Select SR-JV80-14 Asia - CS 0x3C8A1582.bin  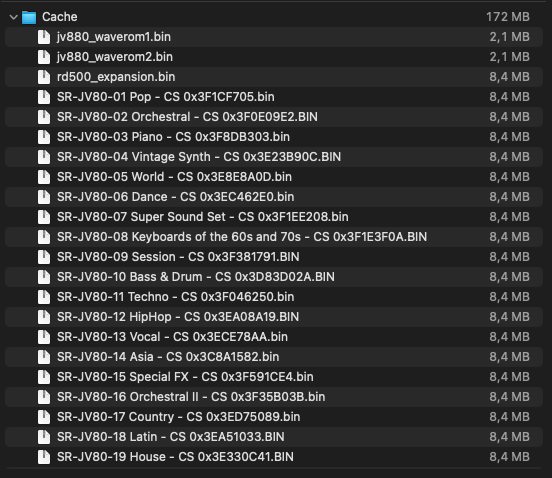[168, 357]
